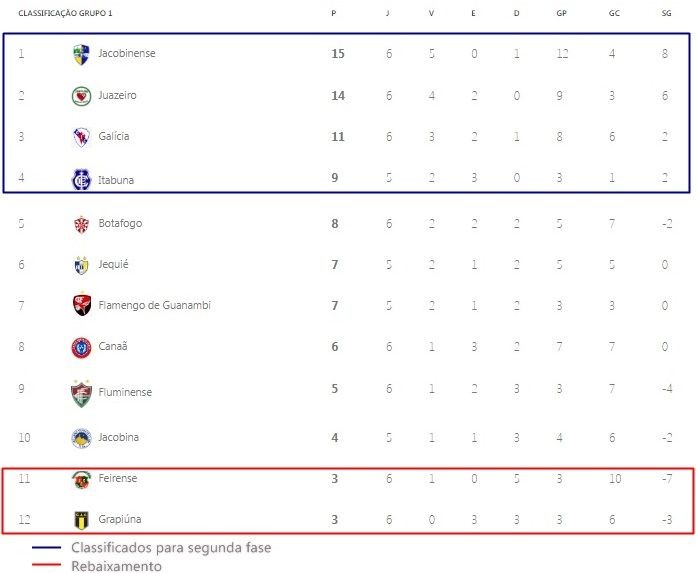Image resolution: width=696 pixels, height=573 pixels.
Task: Click the Classificação Grupo 1 heading
Action: 65,13
